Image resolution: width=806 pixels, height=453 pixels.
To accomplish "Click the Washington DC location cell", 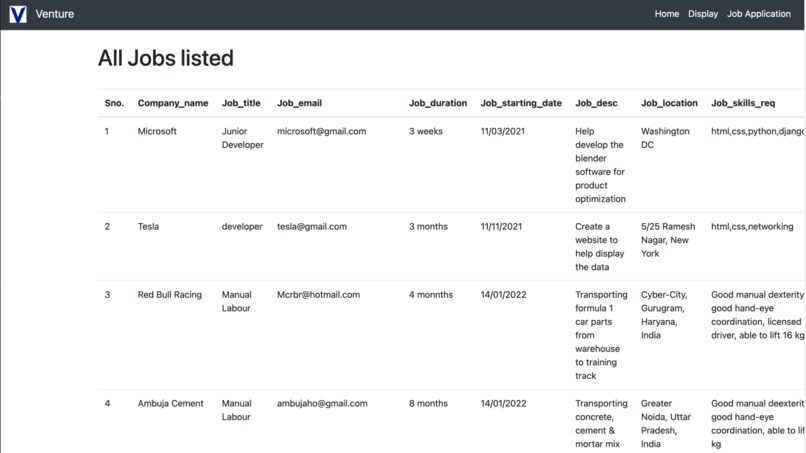I will [x=665, y=138].
